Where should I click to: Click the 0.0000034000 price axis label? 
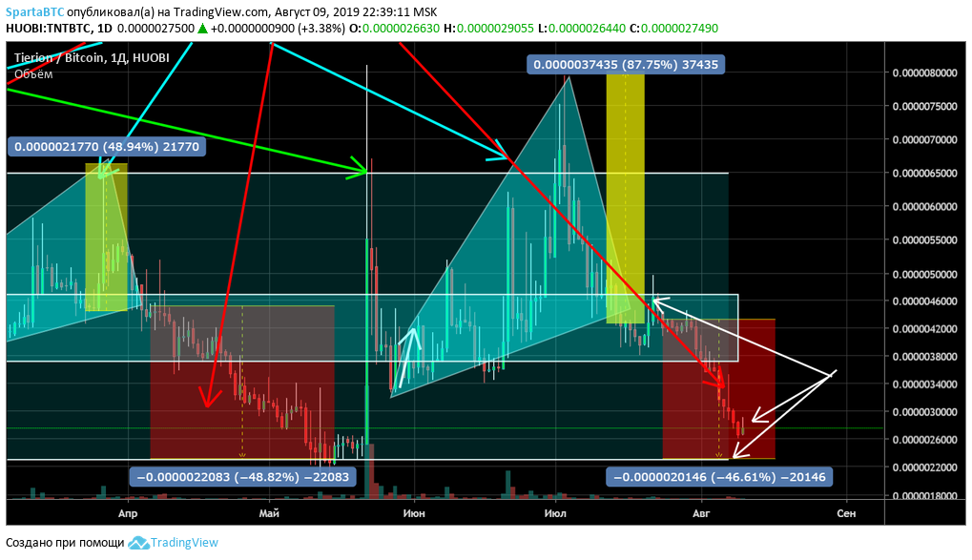924,384
